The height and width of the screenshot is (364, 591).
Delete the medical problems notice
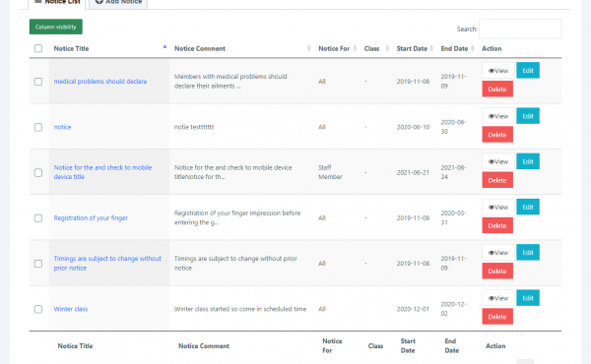click(497, 90)
